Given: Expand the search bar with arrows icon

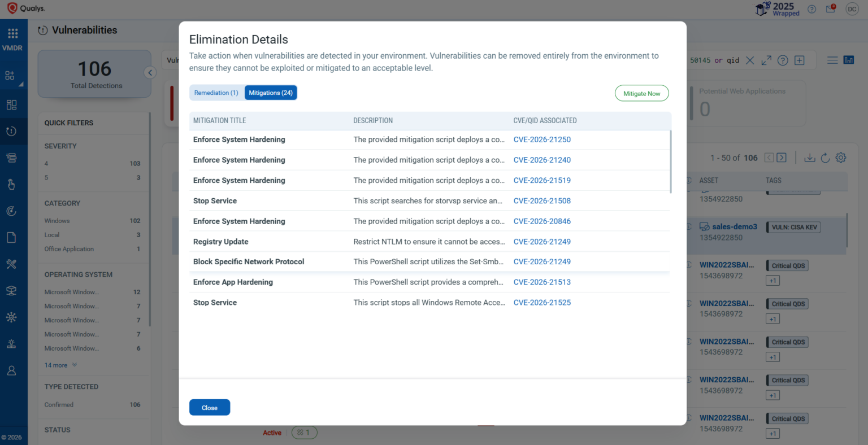Looking at the screenshot, I should coord(766,60).
